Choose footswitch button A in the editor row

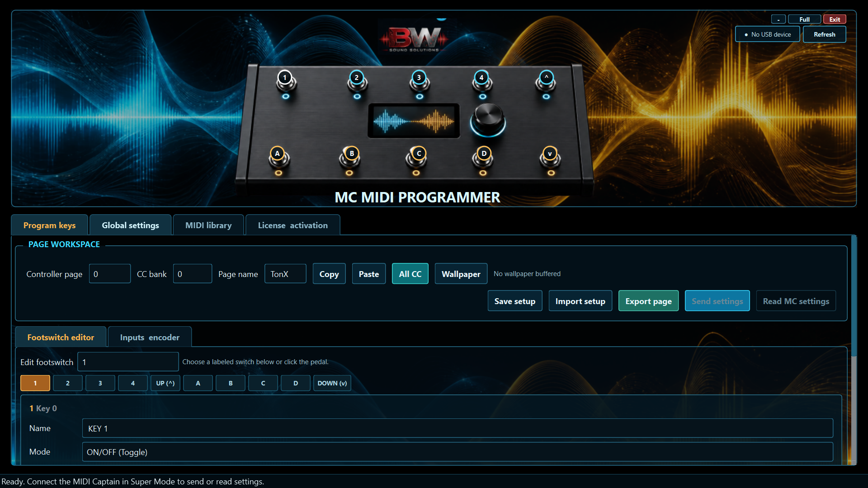pyautogui.click(x=198, y=383)
